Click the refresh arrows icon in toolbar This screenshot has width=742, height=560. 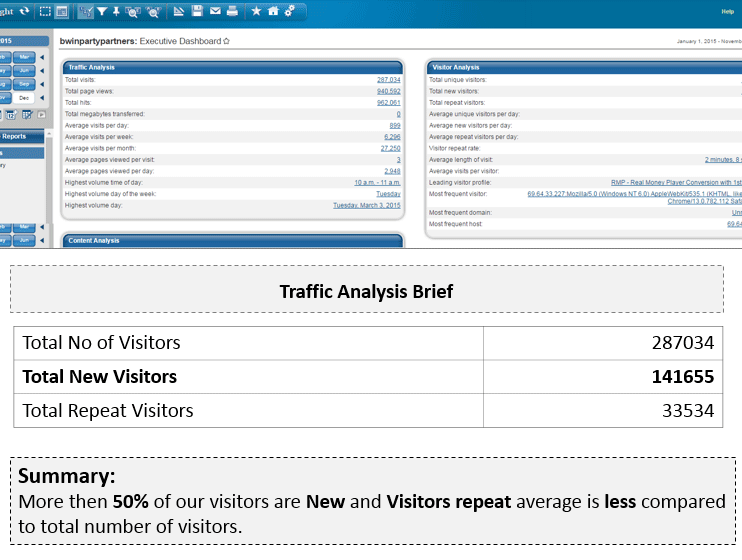click(24, 11)
